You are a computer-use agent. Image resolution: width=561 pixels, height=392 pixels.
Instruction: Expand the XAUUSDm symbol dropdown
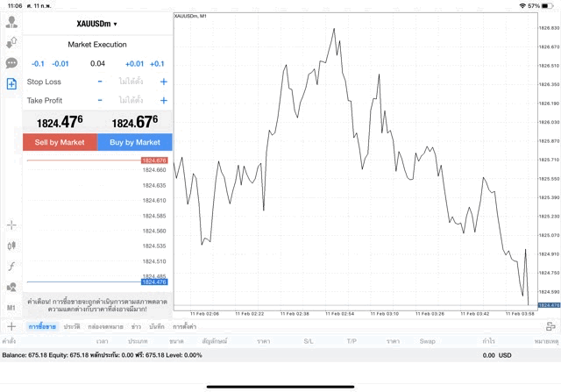pyautogui.click(x=97, y=25)
